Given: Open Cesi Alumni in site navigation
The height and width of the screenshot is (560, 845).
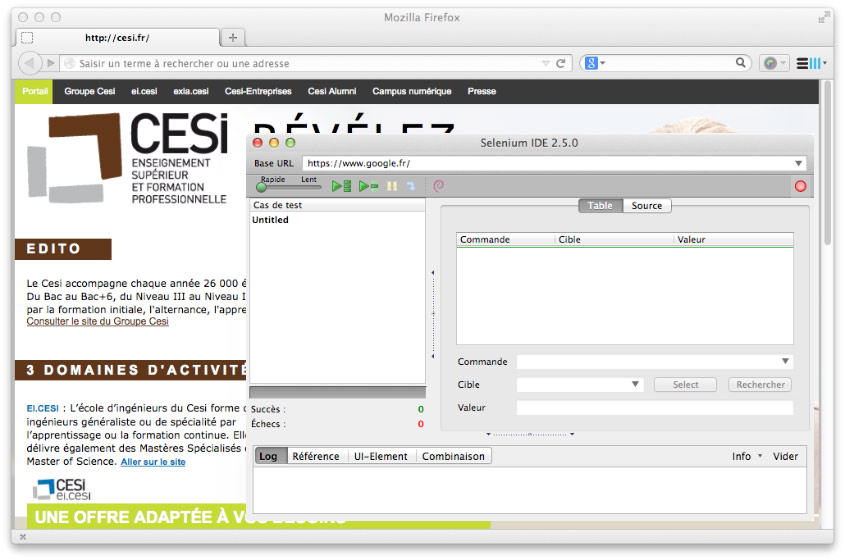Looking at the screenshot, I should point(332,91).
